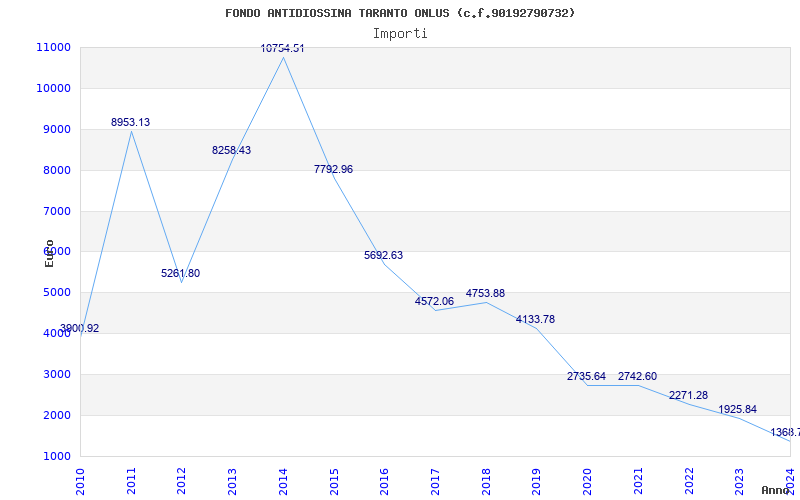Click the x-axis year 2019
Image resolution: width=800 pixels, height=500 pixels.
(x=536, y=482)
